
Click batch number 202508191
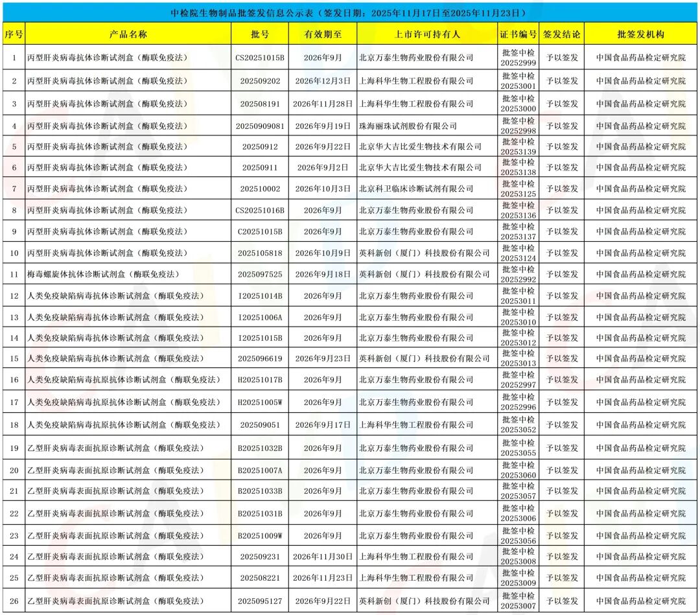click(x=260, y=104)
